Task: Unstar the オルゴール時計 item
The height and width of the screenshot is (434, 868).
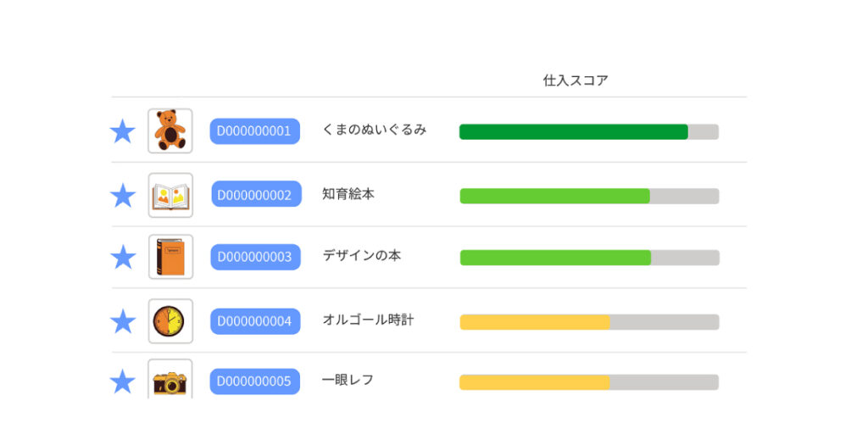Action: click(x=123, y=321)
